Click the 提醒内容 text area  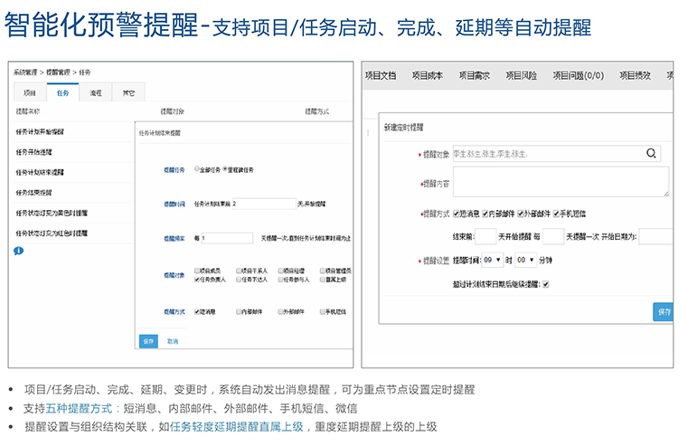pos(561,182)
